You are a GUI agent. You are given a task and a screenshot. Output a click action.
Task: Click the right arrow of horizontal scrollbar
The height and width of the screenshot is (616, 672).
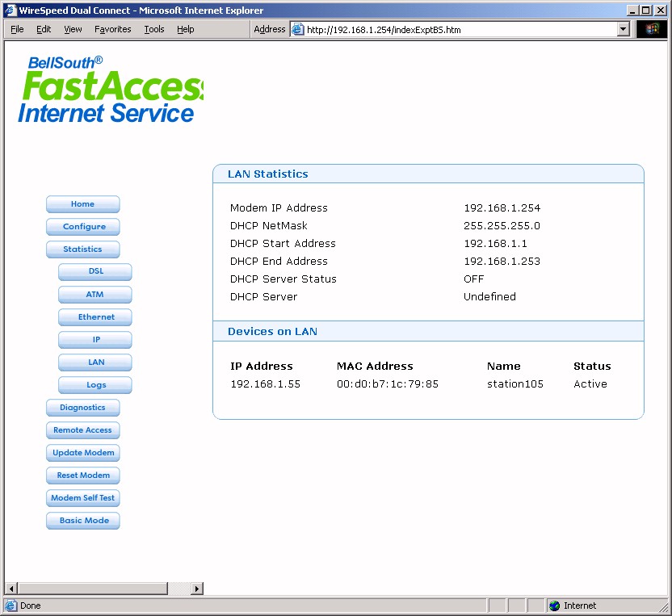click(197, 589)
